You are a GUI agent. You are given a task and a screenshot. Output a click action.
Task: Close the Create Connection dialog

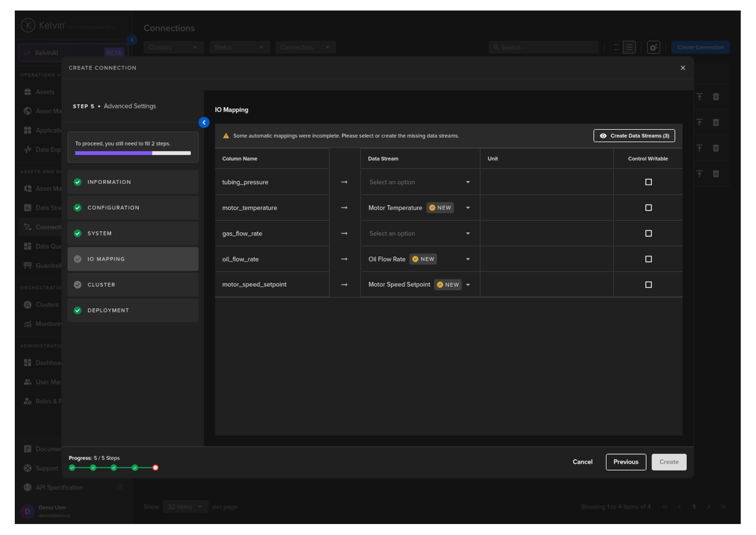682,68
